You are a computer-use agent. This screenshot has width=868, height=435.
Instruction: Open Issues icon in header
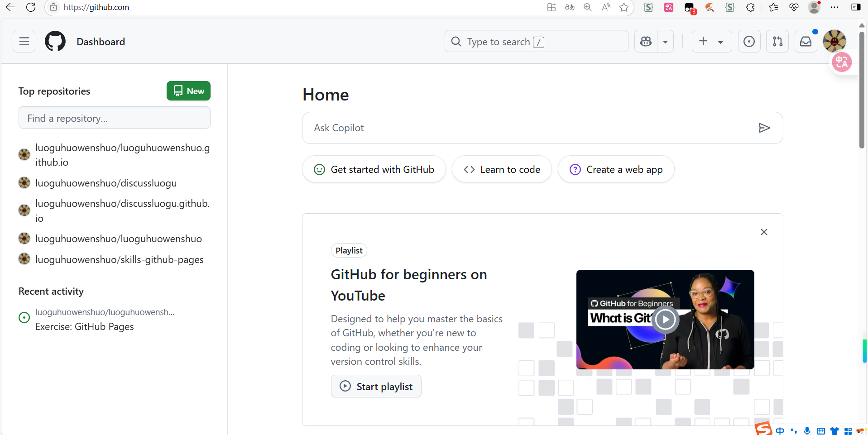click(x=749, y=42)
